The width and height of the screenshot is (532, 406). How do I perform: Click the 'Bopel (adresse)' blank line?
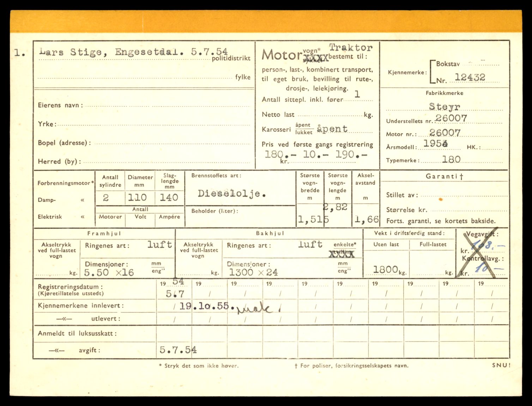[173, 143]
